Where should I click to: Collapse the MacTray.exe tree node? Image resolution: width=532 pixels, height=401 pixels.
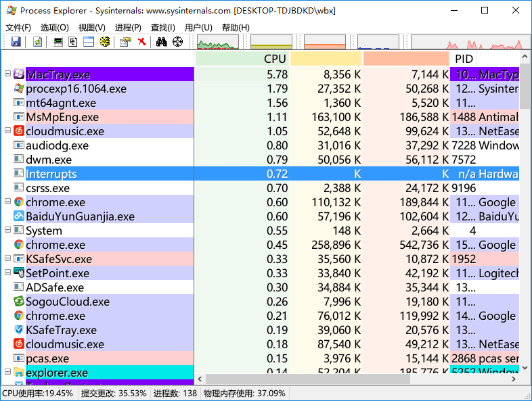click(x=7, y=74)
